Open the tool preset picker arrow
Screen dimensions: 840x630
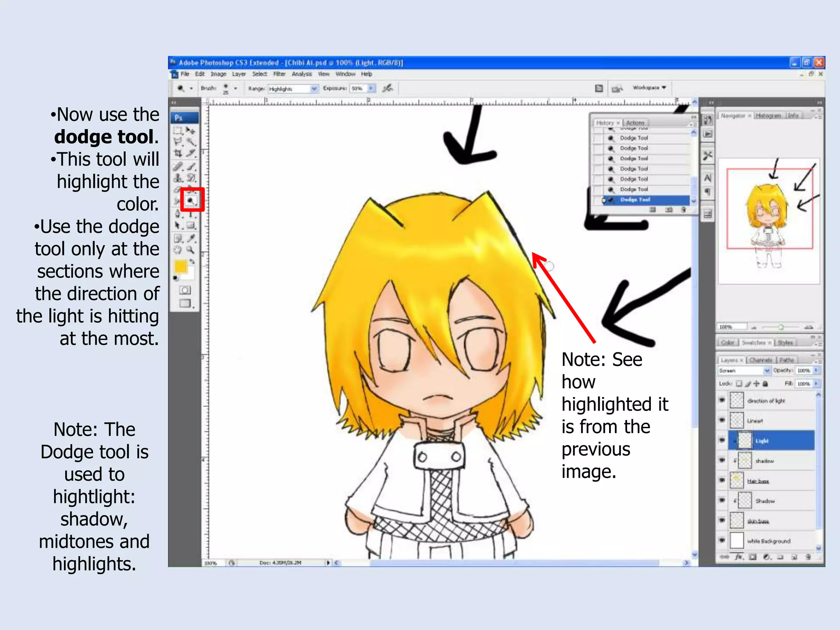[x=191, y=89]
